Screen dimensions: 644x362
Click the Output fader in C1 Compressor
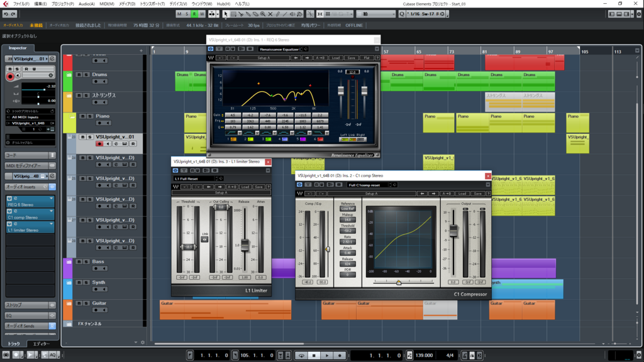[x=453, y=231]
